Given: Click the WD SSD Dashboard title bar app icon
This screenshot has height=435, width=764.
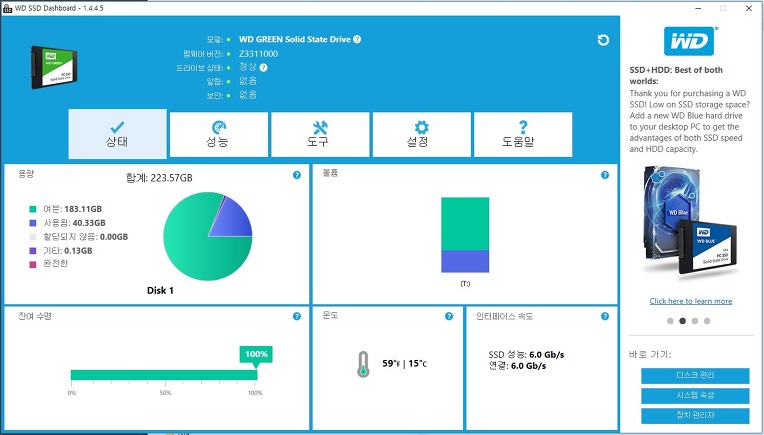Looking at the screenshot, I should (7, 8).
